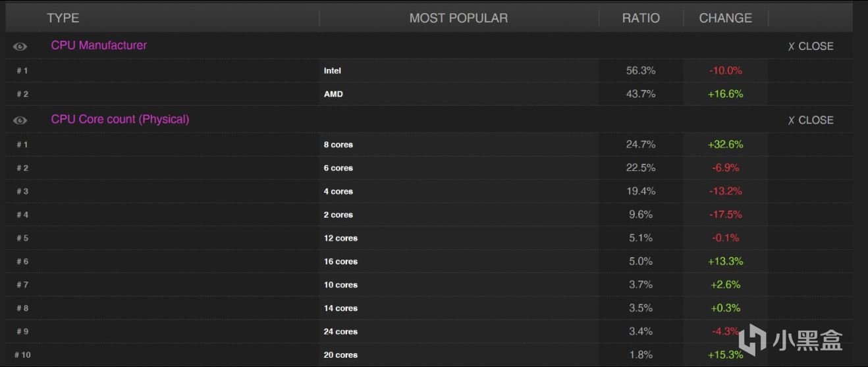The image size is (868, 367).
Task: Click the 24 cores entry
Action: coord(340,331)
